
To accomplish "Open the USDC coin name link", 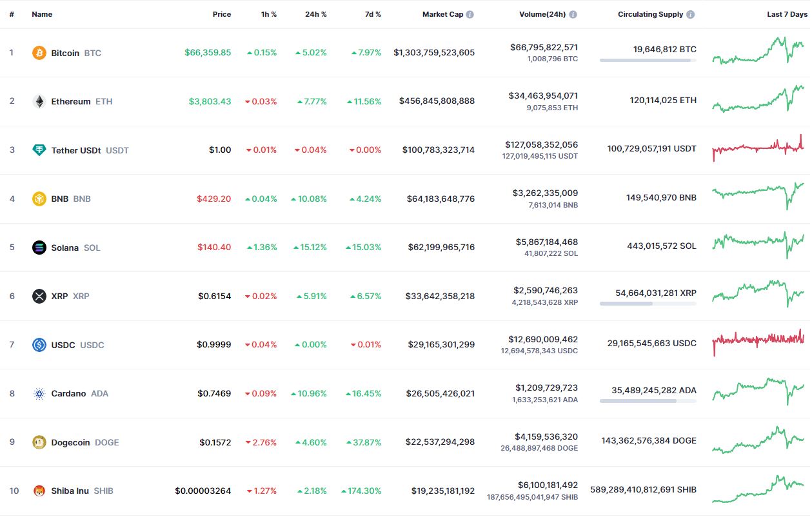I will (x=65, y=345).
